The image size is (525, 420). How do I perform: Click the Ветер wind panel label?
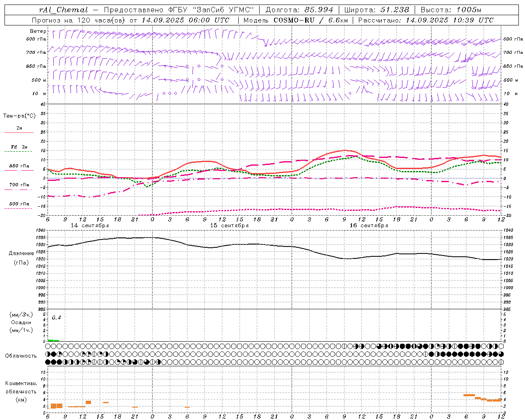(x=38, y=31)
